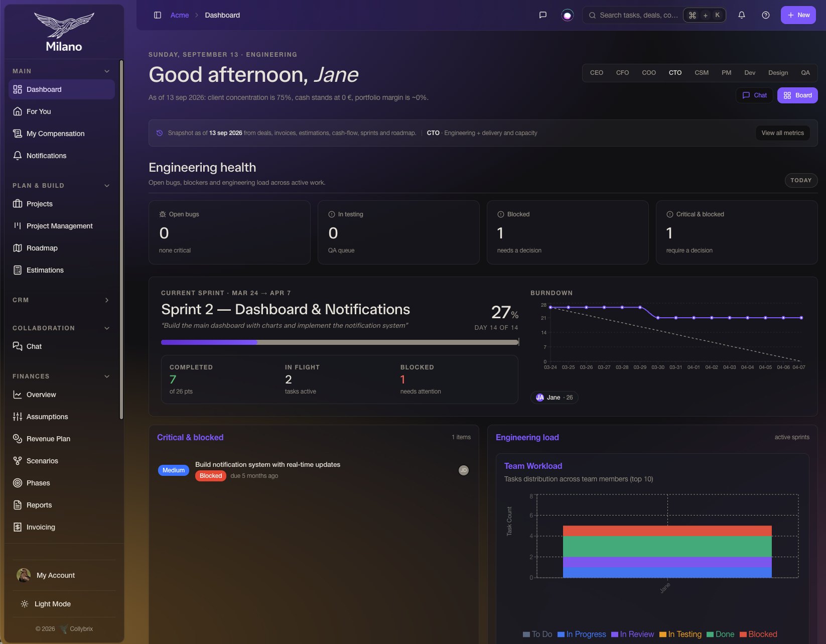Click the Projects briefcase icon

[x=18, y=204]
